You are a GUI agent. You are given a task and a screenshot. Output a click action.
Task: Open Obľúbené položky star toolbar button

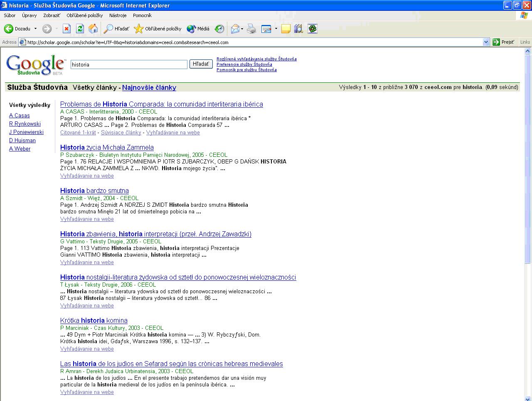point(158,29)
